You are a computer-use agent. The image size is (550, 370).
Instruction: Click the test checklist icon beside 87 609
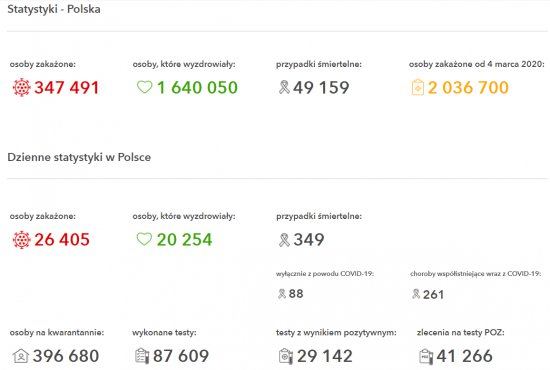click(142, 356)
